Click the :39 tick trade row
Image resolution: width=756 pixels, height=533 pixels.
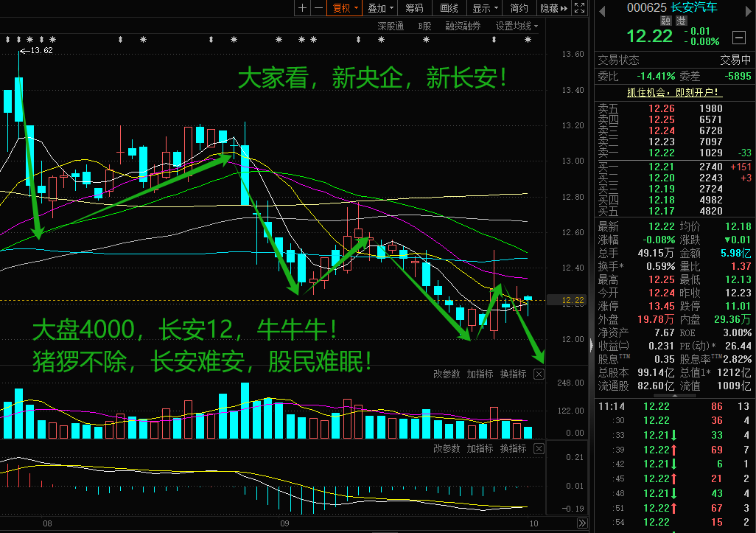tap(673, 450)
